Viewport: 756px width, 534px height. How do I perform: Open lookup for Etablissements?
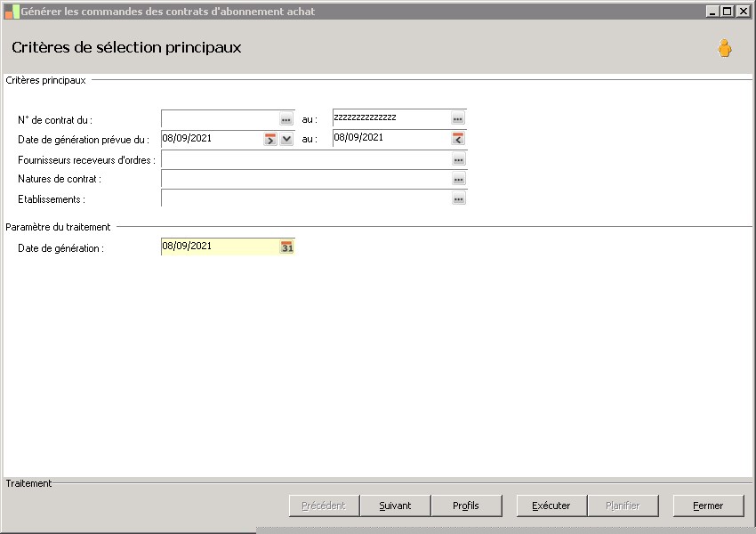point(459,198)
